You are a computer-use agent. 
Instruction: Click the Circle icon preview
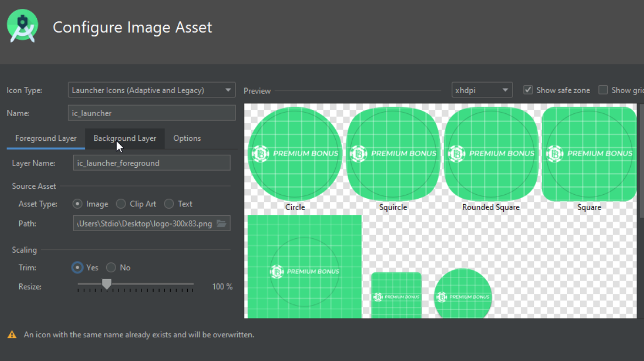295,154
